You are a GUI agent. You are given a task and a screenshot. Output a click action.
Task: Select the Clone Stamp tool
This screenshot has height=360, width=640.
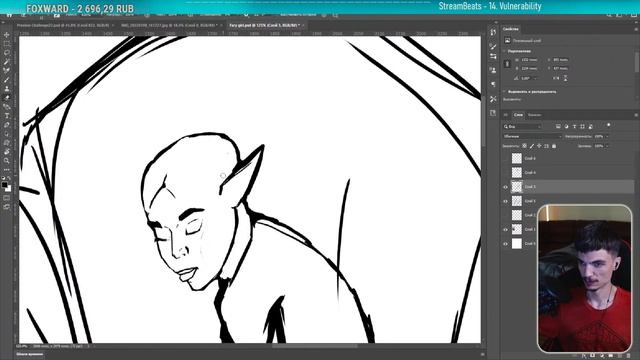pos(7,89)
